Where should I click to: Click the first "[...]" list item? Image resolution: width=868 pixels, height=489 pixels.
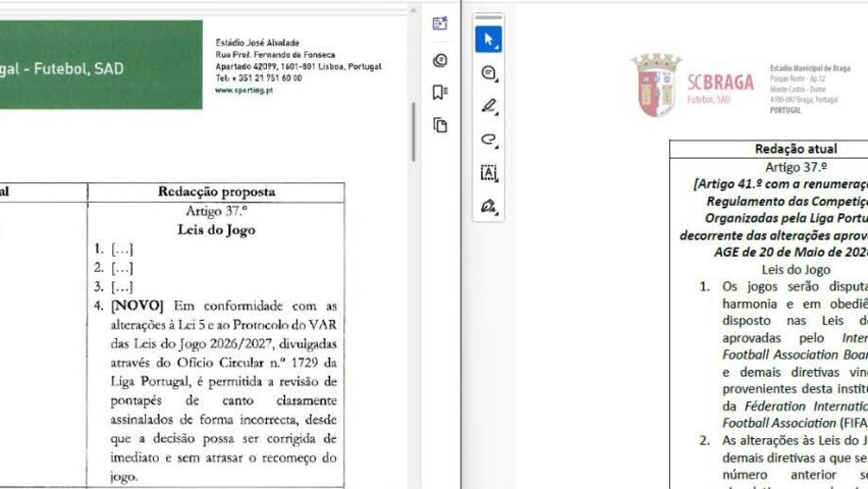122,249
